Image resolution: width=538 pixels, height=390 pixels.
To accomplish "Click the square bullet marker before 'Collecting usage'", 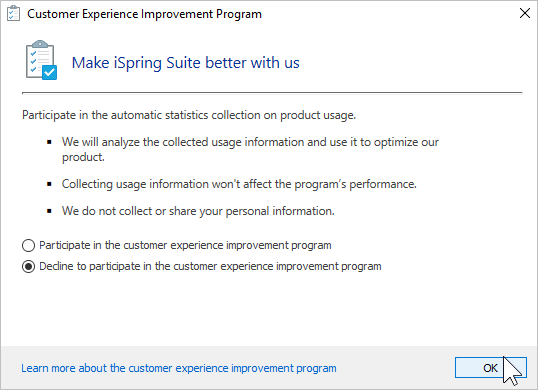I will [x=49, y=184].
